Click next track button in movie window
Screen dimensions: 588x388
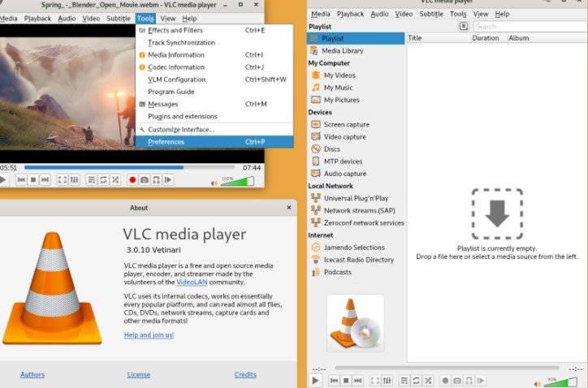45,180
